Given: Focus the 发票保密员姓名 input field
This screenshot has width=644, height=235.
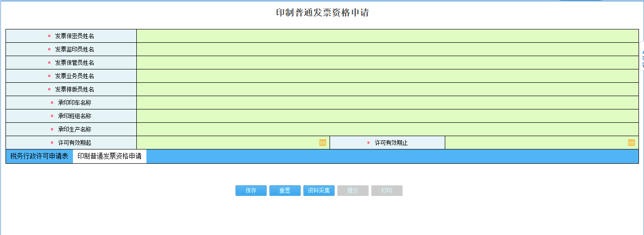Looking at the screenshot, I should pyautogui.click(x=387, y=36).
